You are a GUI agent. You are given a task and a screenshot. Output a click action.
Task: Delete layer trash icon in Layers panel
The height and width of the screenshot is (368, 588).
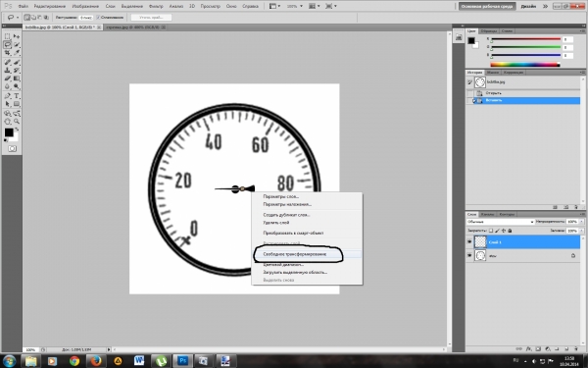click(x=575, y=348)
